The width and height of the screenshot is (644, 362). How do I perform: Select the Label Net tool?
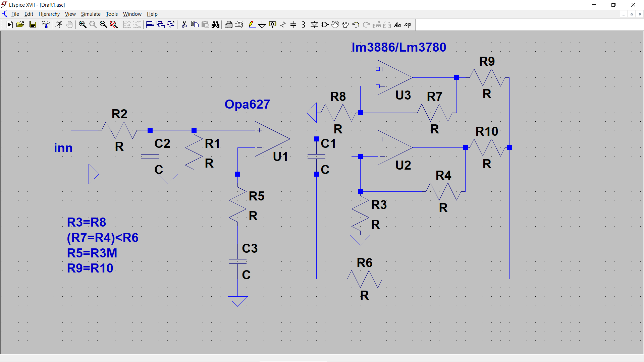point(273,24)
